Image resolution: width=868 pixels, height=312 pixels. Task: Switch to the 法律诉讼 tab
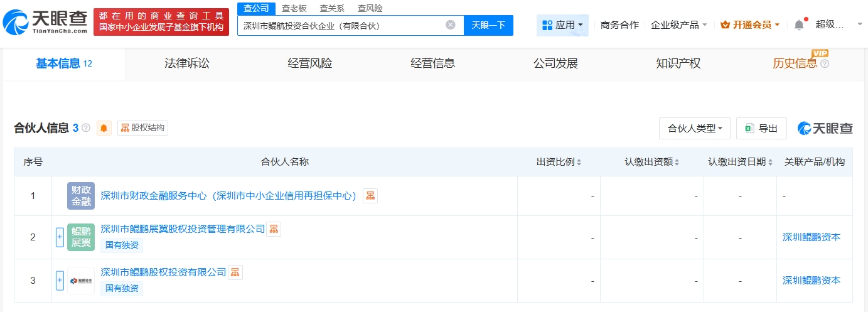click(x=186, y=63)
